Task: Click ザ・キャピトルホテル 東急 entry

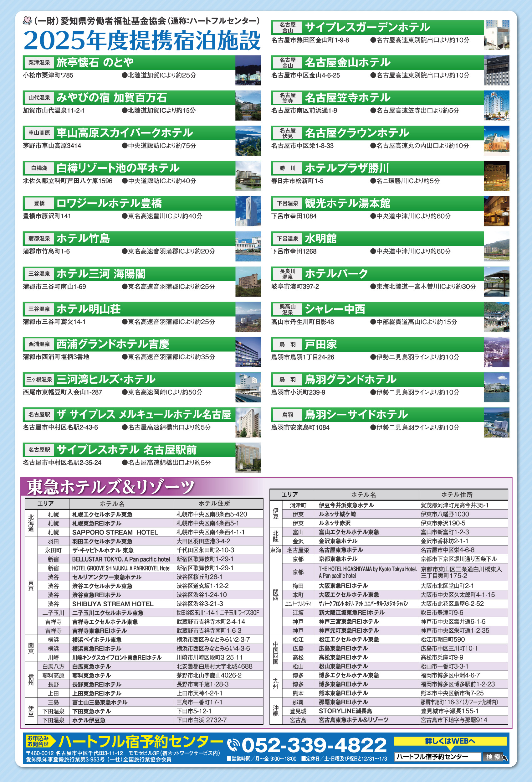Action: [103, 550]
